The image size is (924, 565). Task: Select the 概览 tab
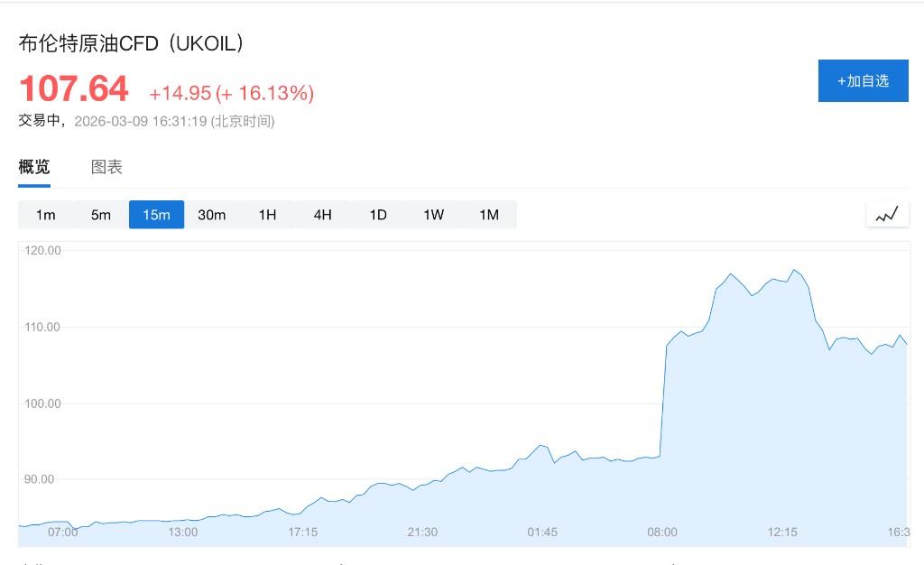(x=34, y=167)
